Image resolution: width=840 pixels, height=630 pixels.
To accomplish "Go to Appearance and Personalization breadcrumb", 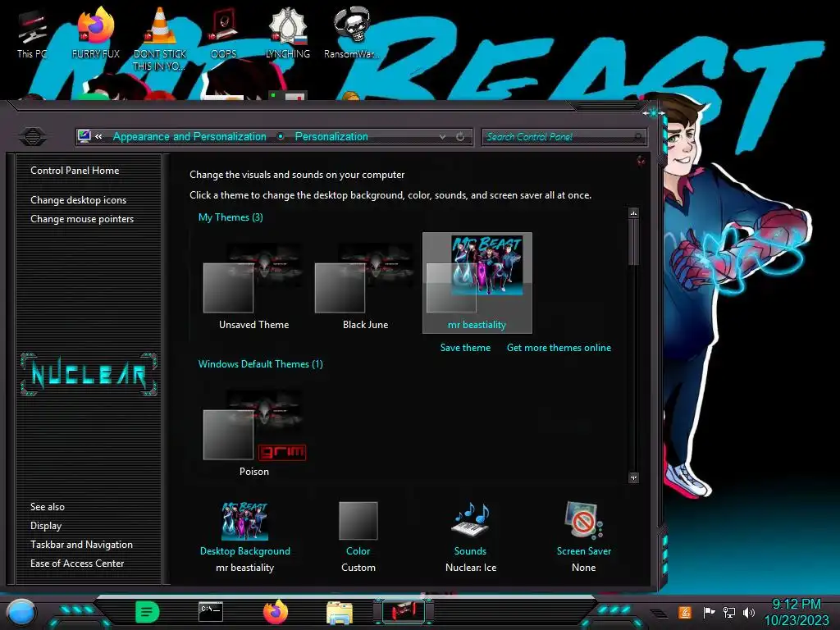I will click(189, 137).
